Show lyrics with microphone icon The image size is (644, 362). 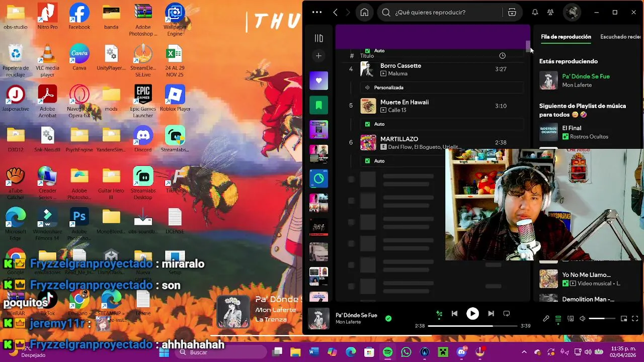(546, 319)
